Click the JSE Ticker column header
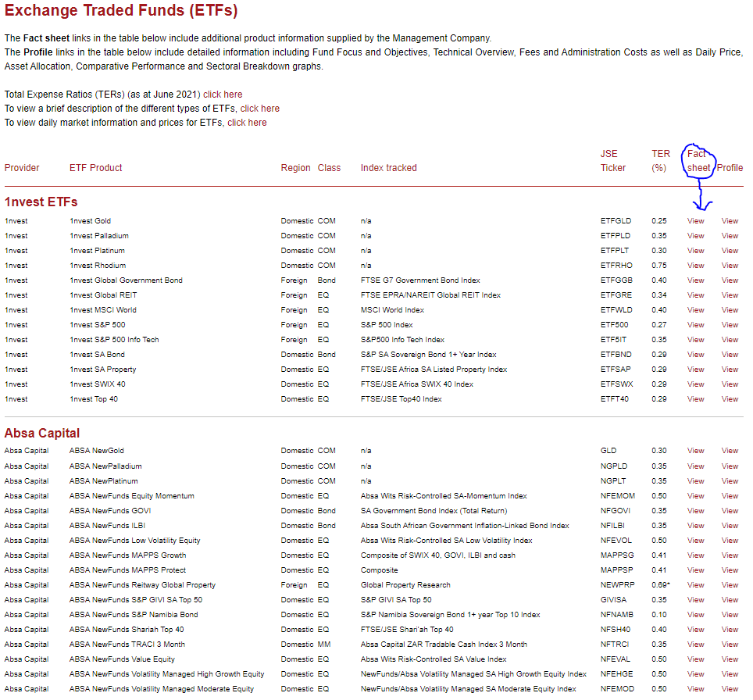 click(613, 160)
